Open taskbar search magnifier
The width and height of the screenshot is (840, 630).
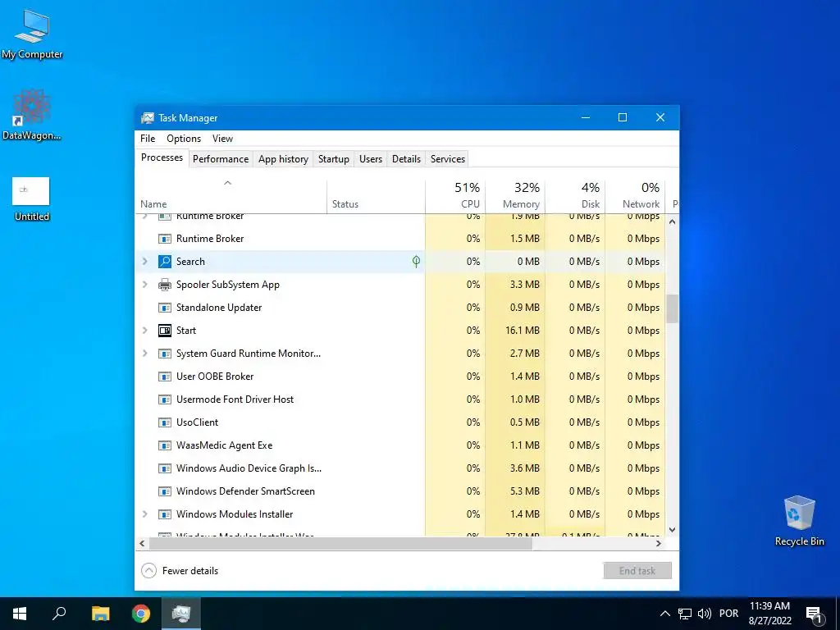[x=59, y=614]
